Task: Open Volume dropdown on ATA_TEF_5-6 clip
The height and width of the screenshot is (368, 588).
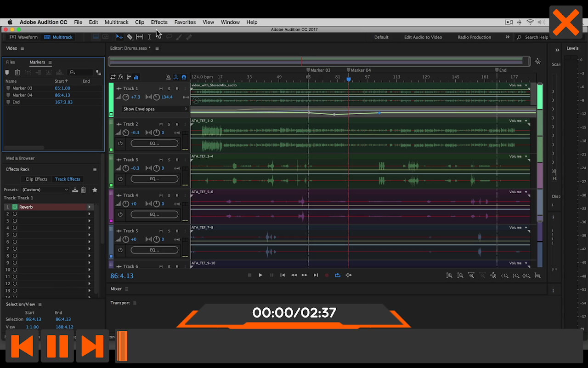Action: pos(526,192)
